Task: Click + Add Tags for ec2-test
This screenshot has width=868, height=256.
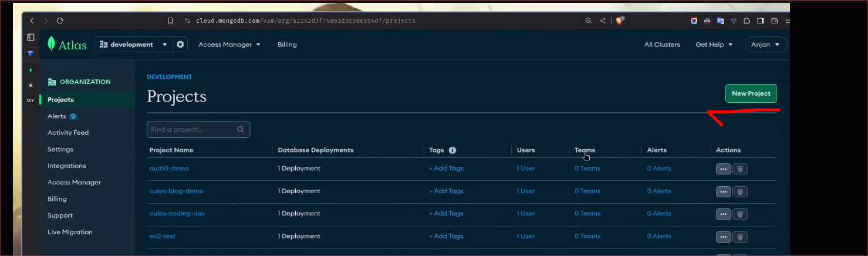Action: pyautogui.click(x=446, y=236)
